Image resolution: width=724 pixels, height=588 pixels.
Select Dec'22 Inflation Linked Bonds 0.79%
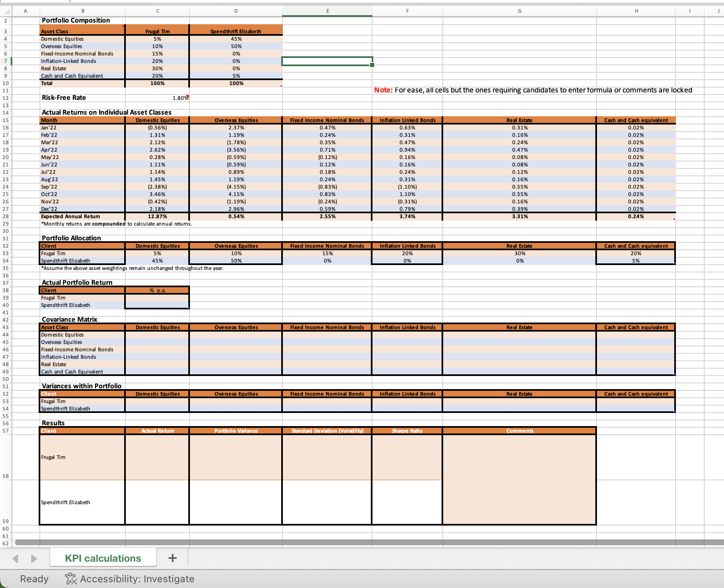[407, 209]
